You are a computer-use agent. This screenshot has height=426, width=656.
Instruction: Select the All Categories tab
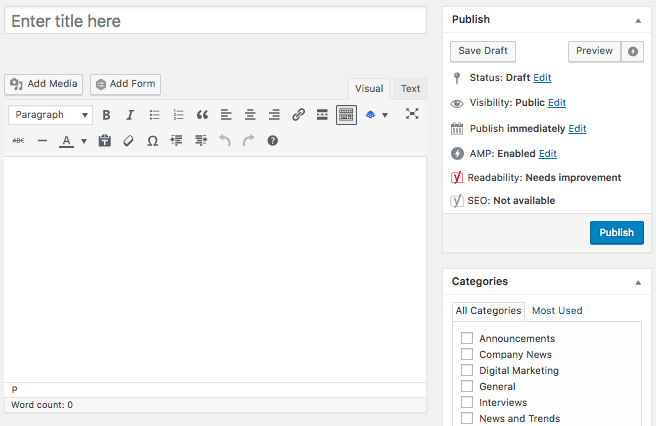pos(488,311)
